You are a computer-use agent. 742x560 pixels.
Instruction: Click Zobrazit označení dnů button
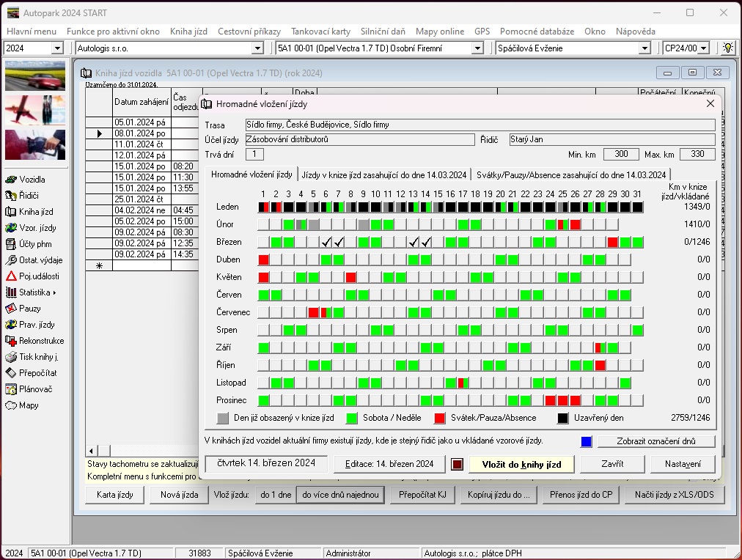pos(656,441)
